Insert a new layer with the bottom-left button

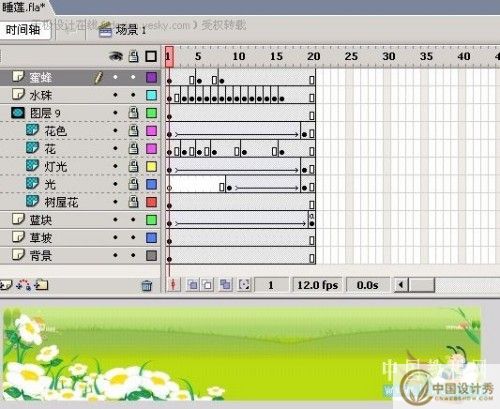6,285
